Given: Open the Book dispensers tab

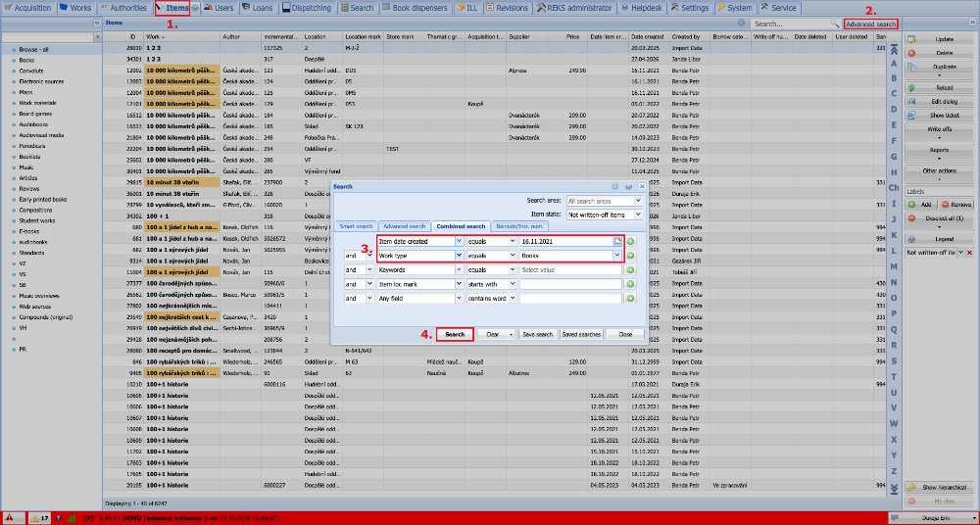Looking at the screenshot, I should tap(416, 8).
